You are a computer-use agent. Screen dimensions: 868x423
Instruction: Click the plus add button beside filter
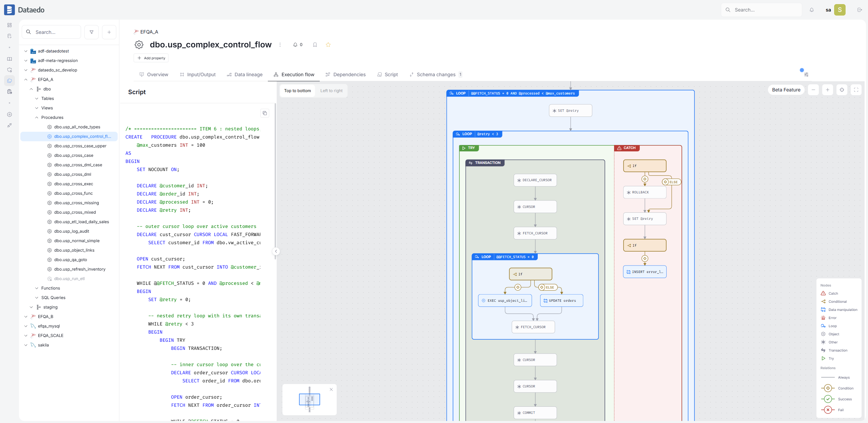point(109,32)
